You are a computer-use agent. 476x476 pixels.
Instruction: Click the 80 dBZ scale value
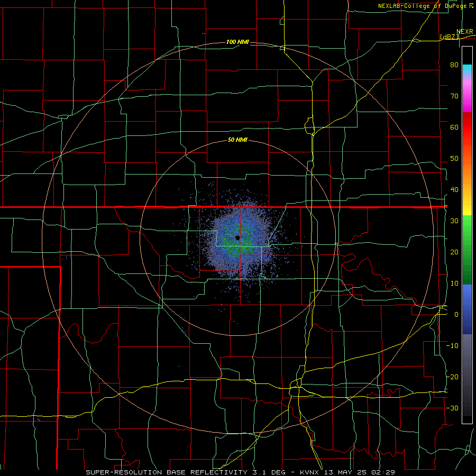[x=454, y=65]
